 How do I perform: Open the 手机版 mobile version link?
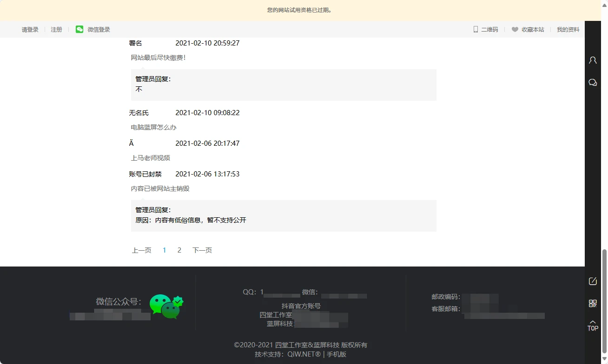tap(336, 354)
